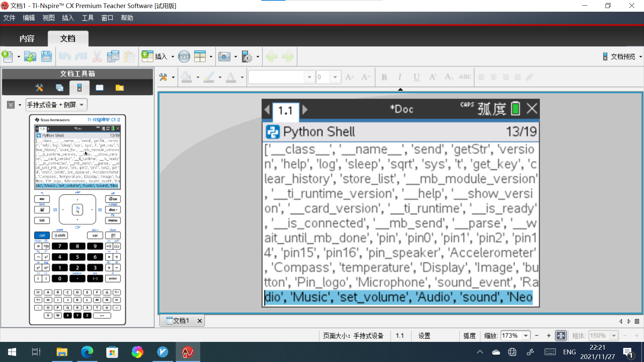The image size is (644, 362).
Task: Click the Undo arrow icon
Action: point(65,56)
